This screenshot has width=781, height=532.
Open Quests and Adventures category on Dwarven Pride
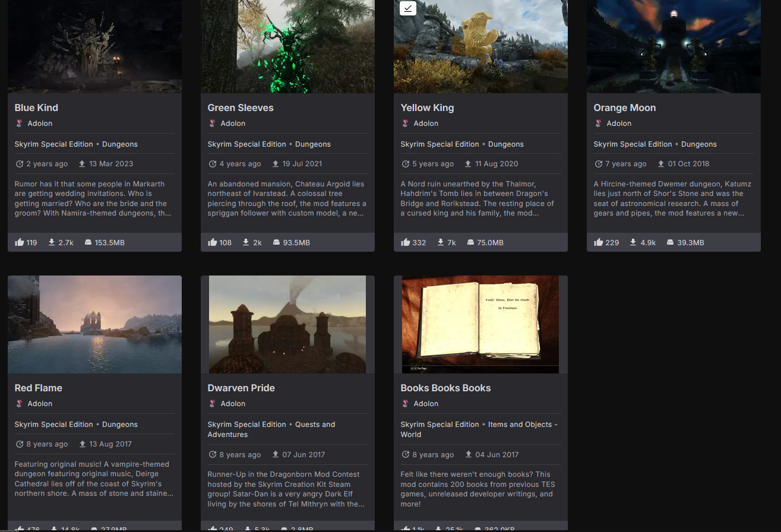(x=271, y=429)
